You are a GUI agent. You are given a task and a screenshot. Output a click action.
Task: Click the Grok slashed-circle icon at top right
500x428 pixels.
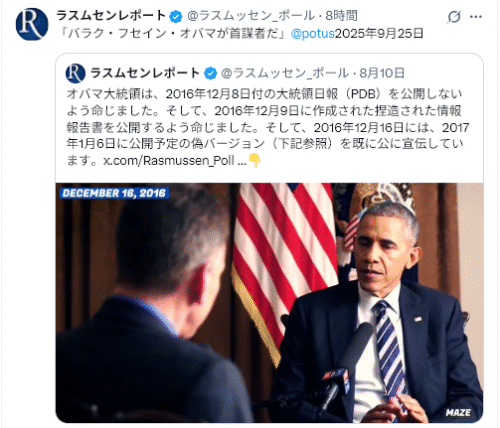pyautogui.click(x=454, y=16)
